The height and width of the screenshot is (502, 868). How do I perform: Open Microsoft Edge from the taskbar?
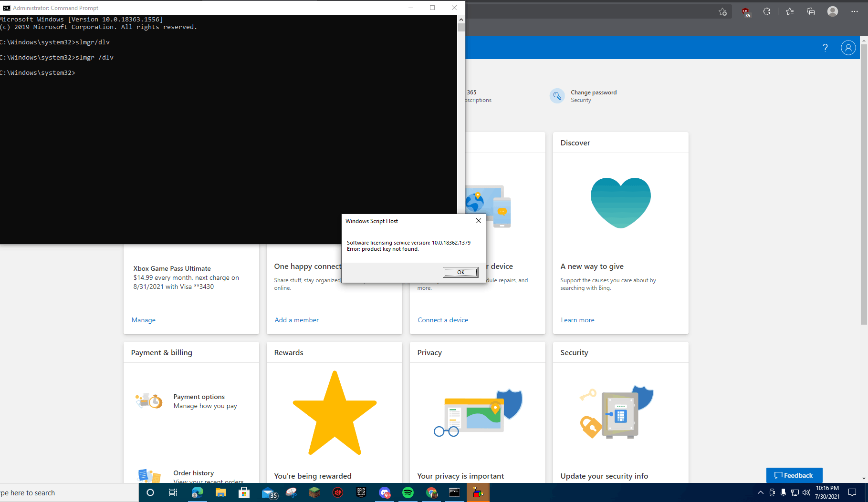point(197,492)
